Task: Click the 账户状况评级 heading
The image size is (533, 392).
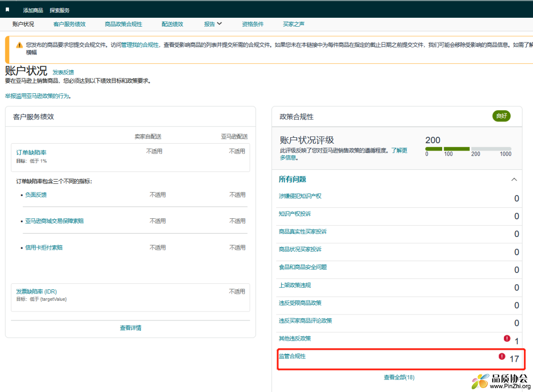Action: point(307,140)
